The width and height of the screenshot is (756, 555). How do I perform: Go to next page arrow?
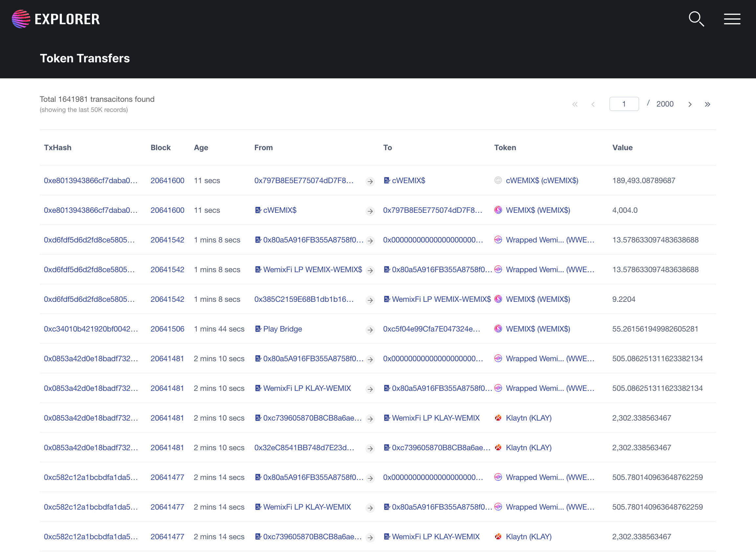tap(690, 104)
